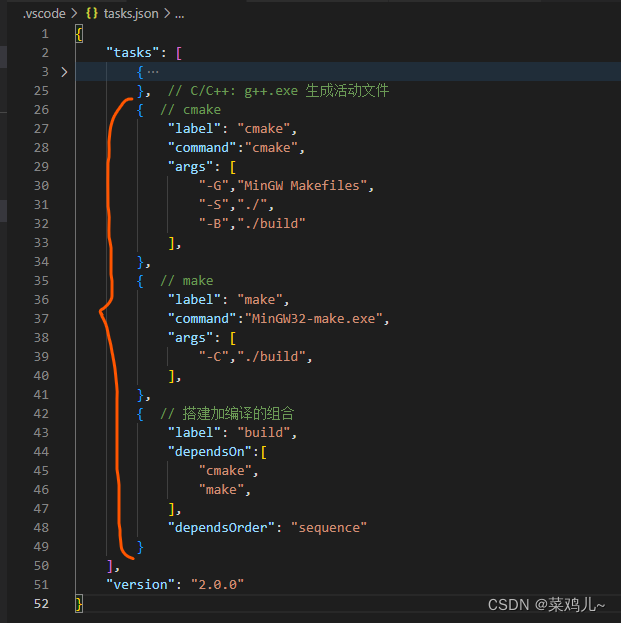Click the Chinese comment on line 42
This screenshot has width=621, height=623.
227,414
